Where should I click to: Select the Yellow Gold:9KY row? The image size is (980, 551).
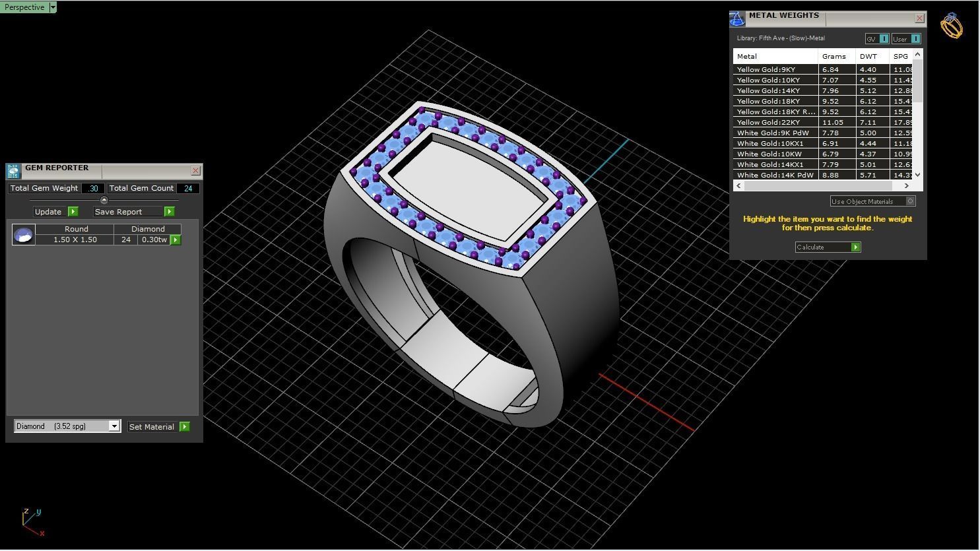(x=823, y=69)
